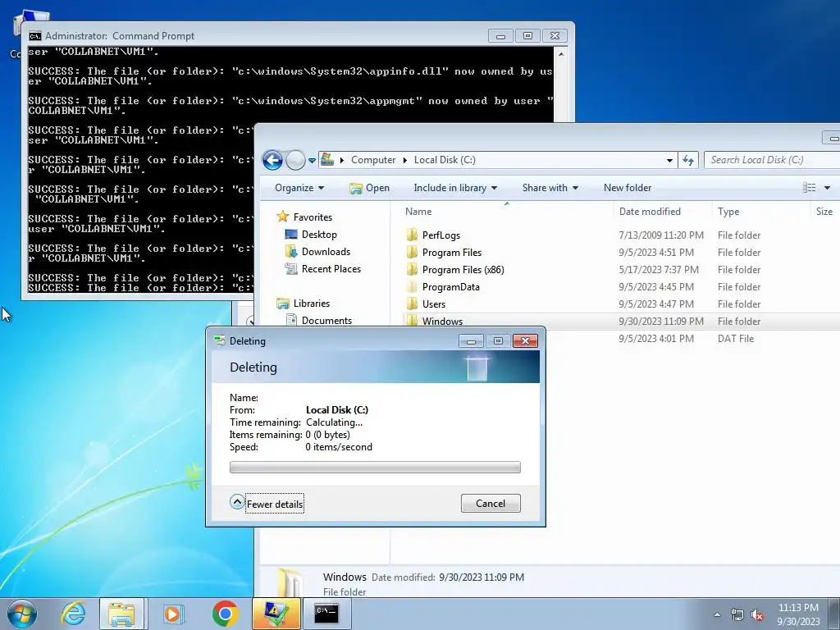Open the Share with menu
The image size is (840, 630).
pos(550,188)
